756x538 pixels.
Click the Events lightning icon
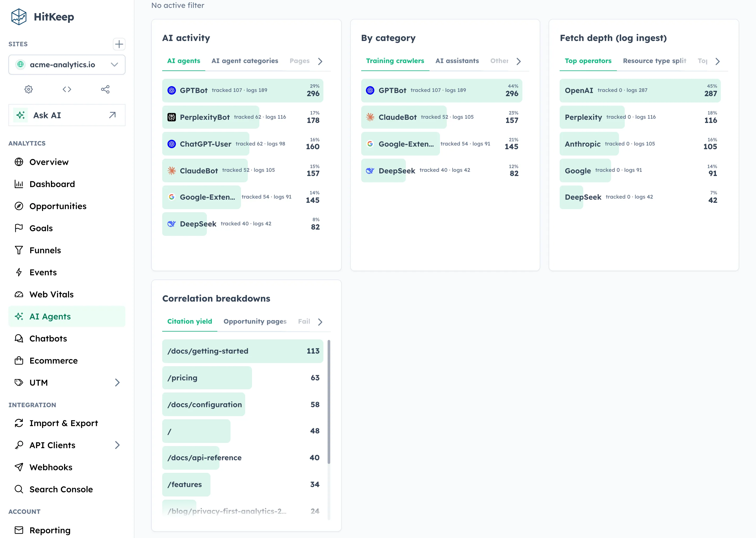(19, 272)
